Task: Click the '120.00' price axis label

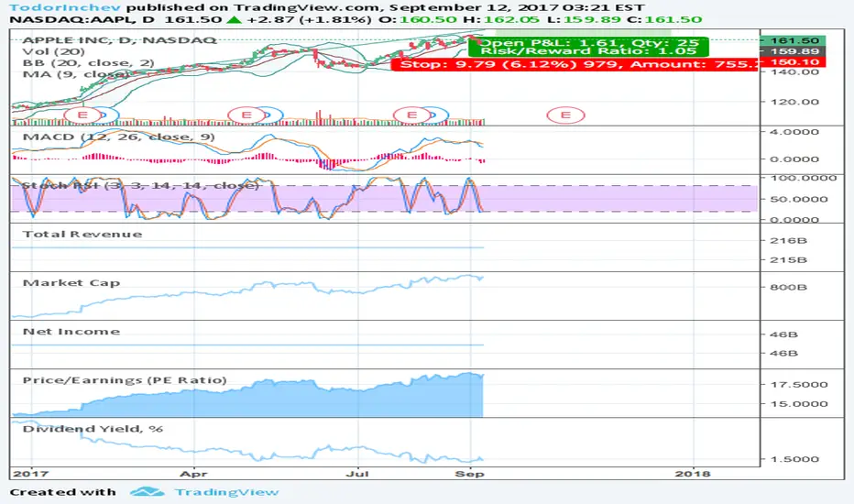Action: 794,102
